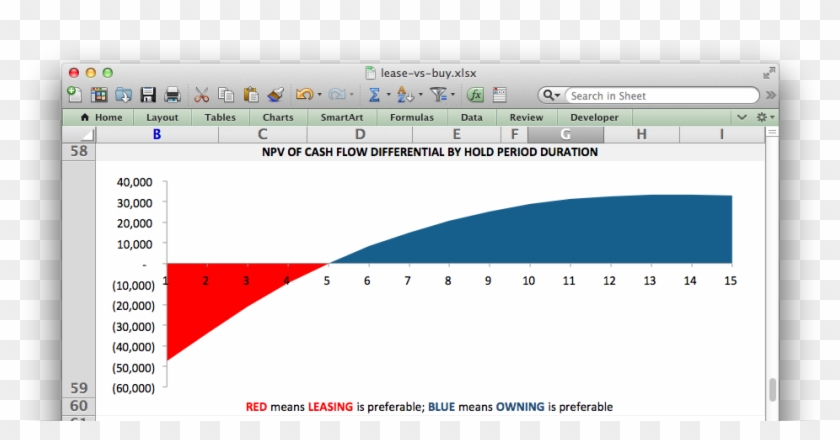Click the Save floppy disk icon
This screenshot has width=840, height=440.
[148, 95]
